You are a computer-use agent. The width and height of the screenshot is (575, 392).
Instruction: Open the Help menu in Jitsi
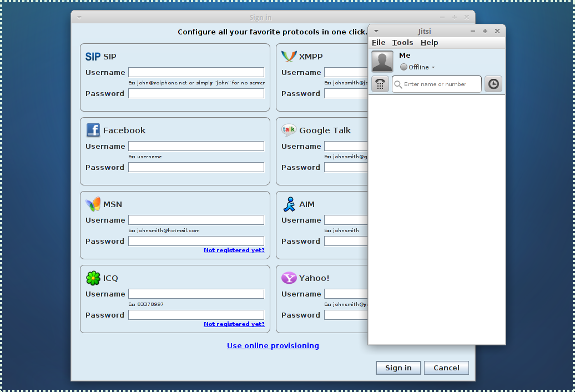429,43
